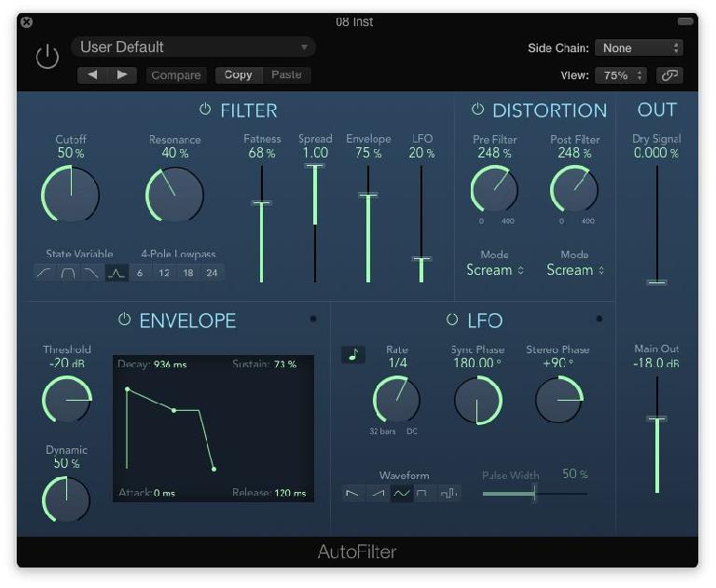716x588 pixels.
Task: Click the Cutoff knob
Action: pyautogui.click(x=71, y=195)
